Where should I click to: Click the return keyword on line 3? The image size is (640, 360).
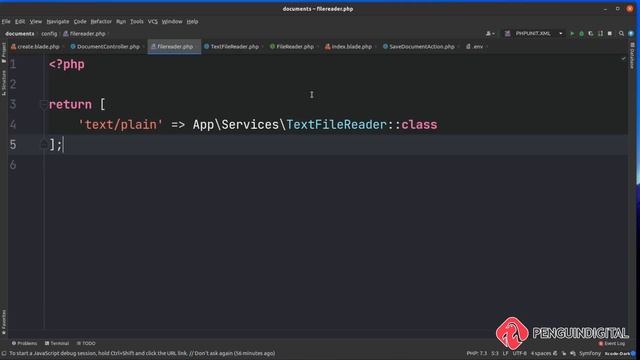point(70,104)
